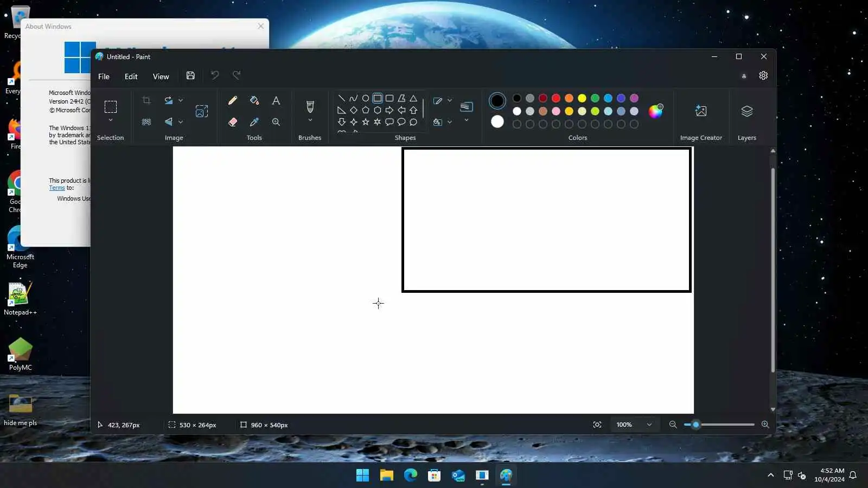Open Notepad++ desktop shortcut
This screenshot has height=488, width=868.
20,299
